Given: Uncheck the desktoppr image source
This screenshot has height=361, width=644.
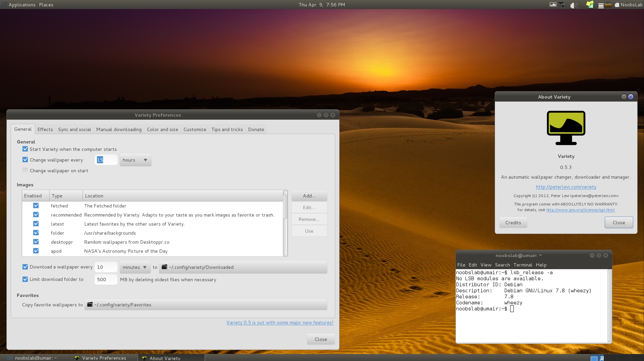Looking at the screenshot, I should (36, 242).
